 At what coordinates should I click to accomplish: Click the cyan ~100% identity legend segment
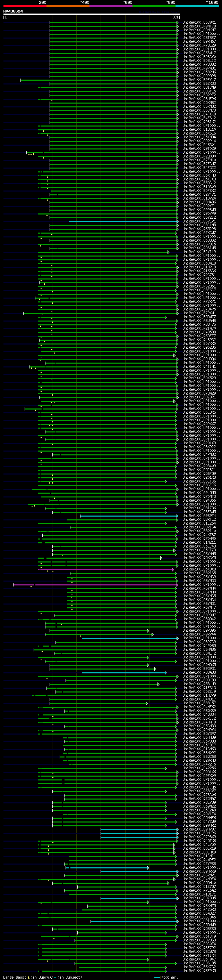coord(197,6)
